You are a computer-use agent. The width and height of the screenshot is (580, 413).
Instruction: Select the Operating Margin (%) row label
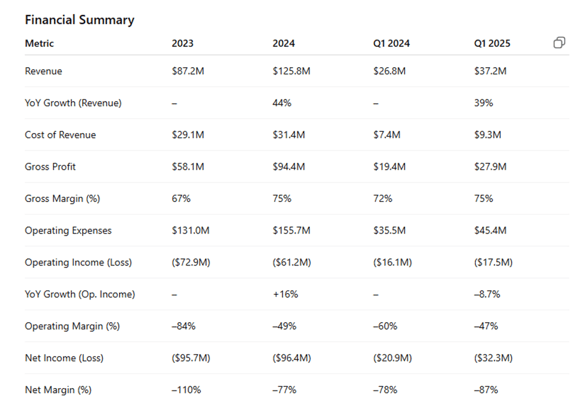click(72, 326)
